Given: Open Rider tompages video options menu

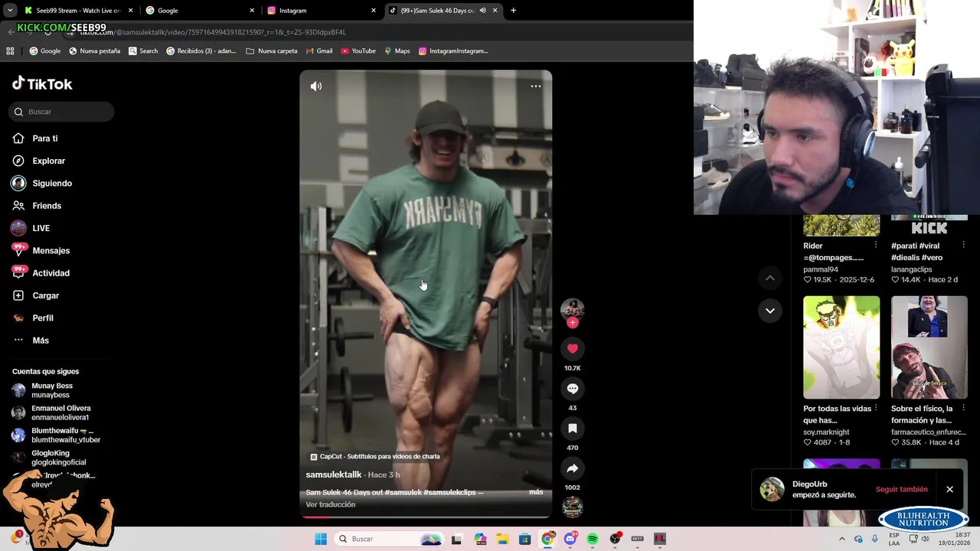Looking at the screenshot, I should (876, 245).
